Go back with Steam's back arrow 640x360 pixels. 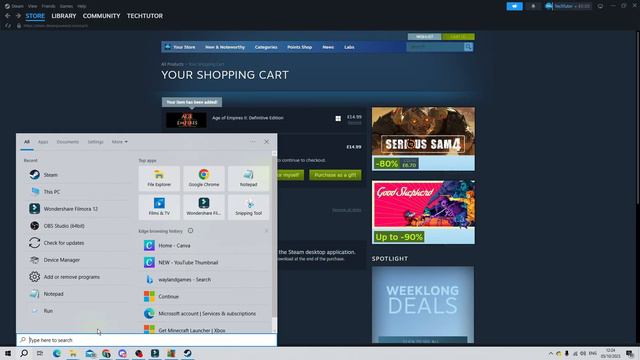[x=8, y=16]
